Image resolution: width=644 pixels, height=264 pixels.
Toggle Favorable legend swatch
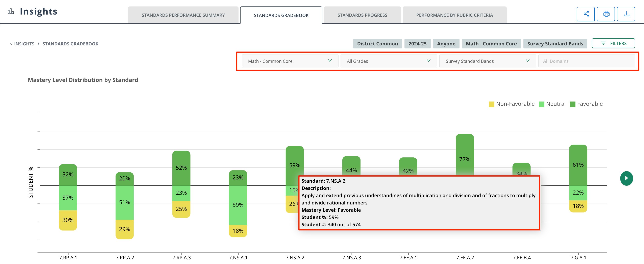click(572, 104)
